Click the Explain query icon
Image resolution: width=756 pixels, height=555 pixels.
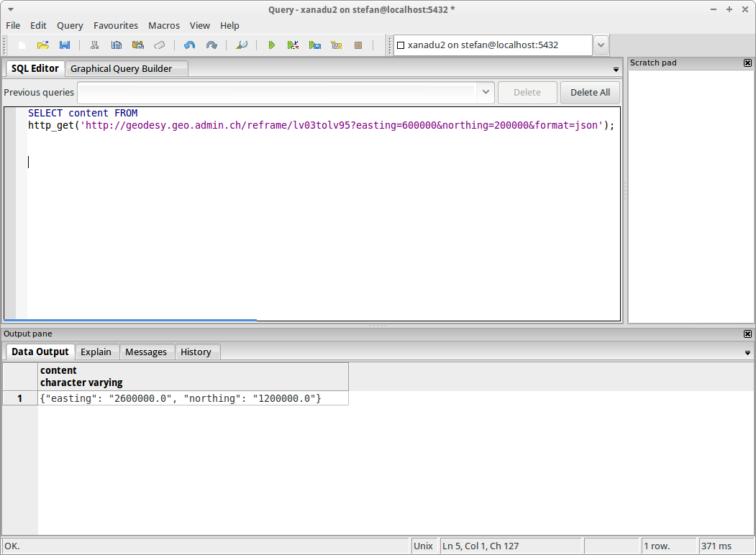tap(337, 45)
